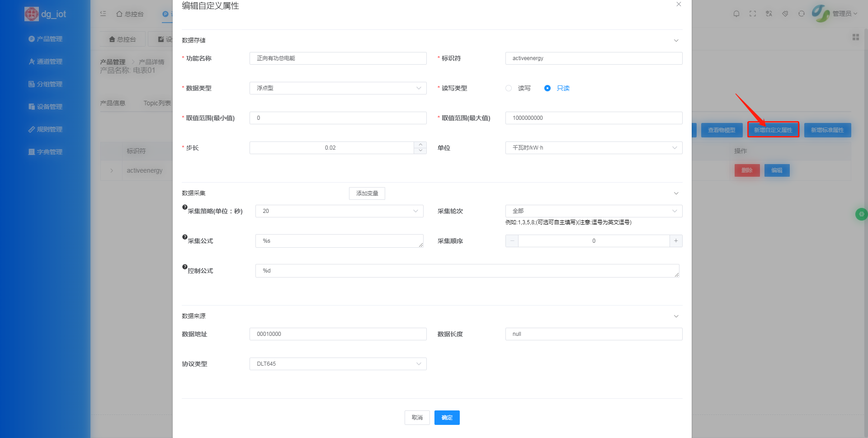868x438 pixels.
Task: Open the 产品管理 sidebar section
Action: pyautogui.click(x=49, y=38)
